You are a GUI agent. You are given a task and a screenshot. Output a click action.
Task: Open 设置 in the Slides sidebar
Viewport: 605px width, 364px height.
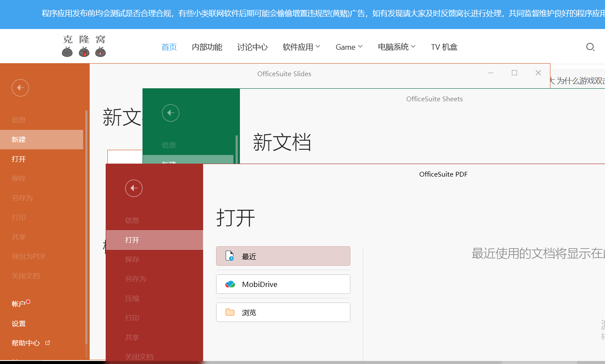click(x=19, y=323)
